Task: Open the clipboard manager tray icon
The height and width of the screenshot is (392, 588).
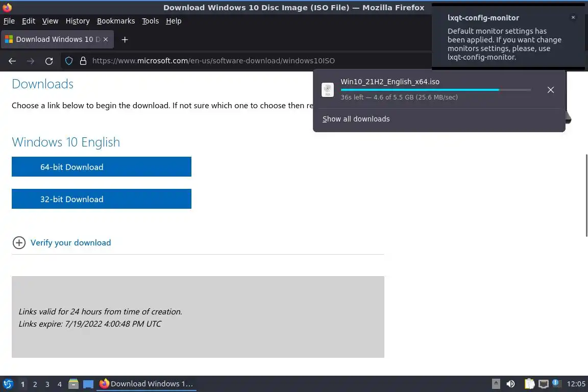Action: coord(529,384)
